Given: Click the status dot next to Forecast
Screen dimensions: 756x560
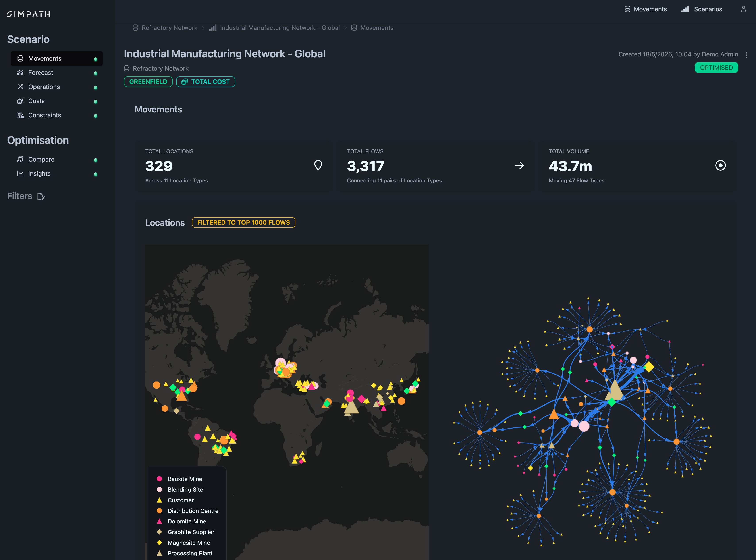Looking at the screenshot, I should point(96,73).
